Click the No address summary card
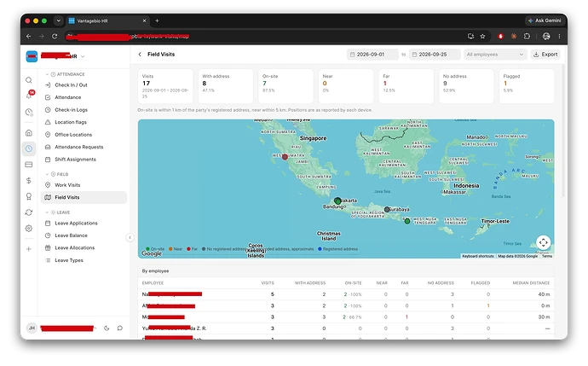The image size is (588, 366). pos(466,86)
